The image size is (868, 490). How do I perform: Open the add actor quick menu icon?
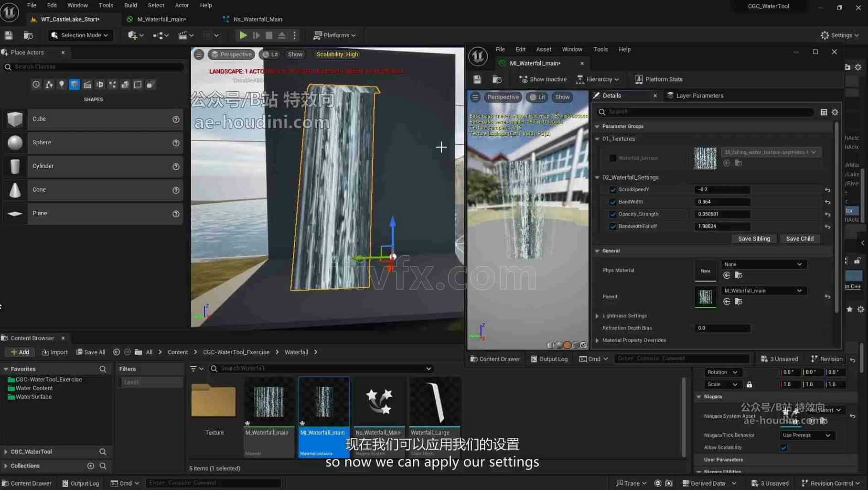pos(135,35)
